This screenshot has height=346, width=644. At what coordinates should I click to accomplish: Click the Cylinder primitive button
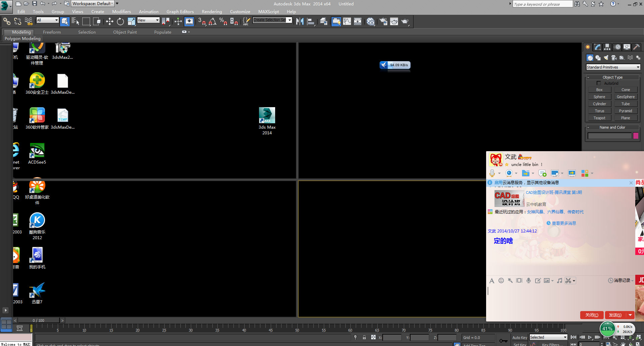pos(599,104)
